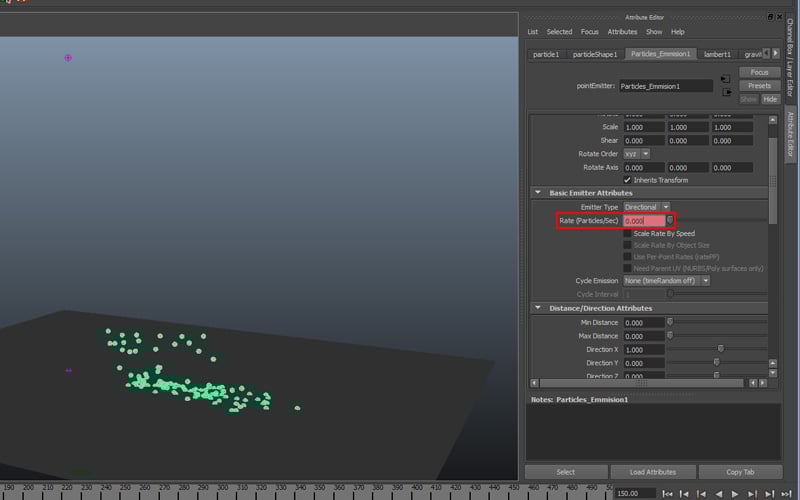800x500 pixels.
Task: Open Channel Box / Layer Editor side tab
Action: tap(790, 57)
